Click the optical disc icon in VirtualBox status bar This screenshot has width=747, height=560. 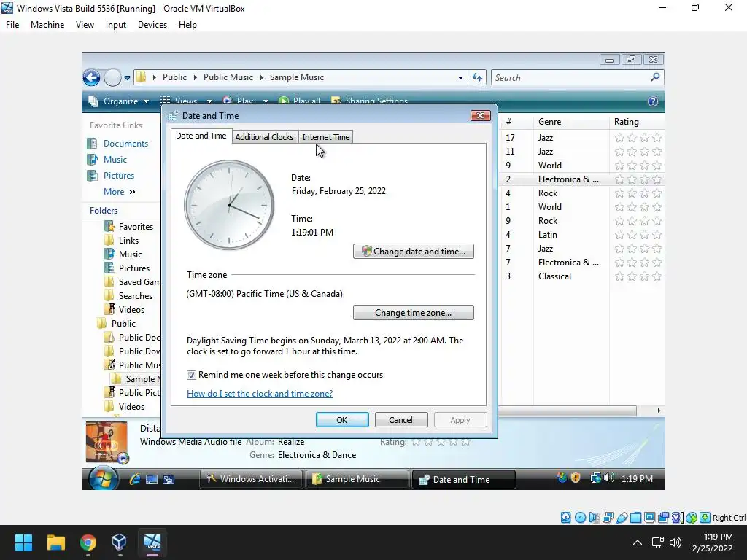click(x=580, y=518)
